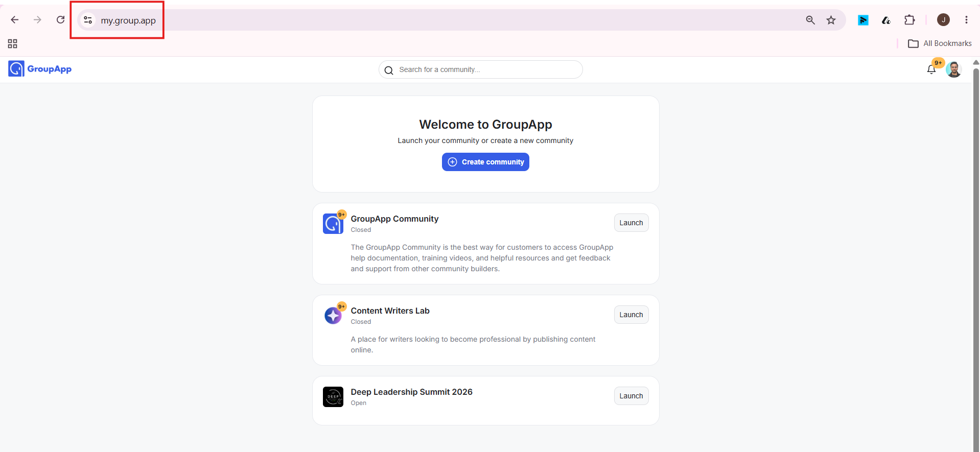Click the Deep Leadership Summit logo
Viewport: 980px width, 452px height.
click(x=333, y=397)
